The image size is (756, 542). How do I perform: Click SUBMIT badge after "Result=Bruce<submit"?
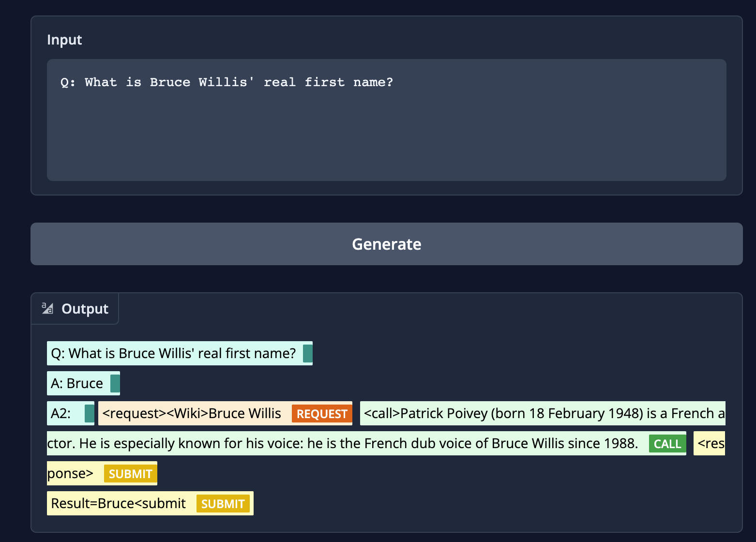223,504
